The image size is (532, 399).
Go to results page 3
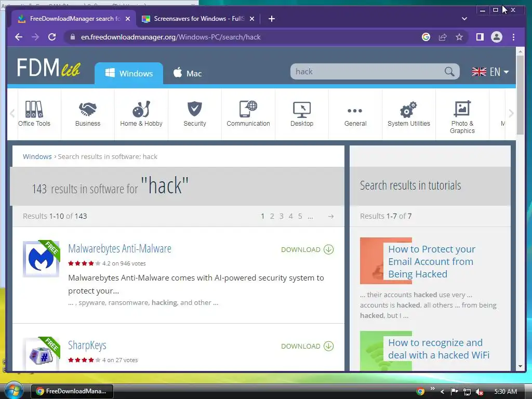(x=281, y=216)
